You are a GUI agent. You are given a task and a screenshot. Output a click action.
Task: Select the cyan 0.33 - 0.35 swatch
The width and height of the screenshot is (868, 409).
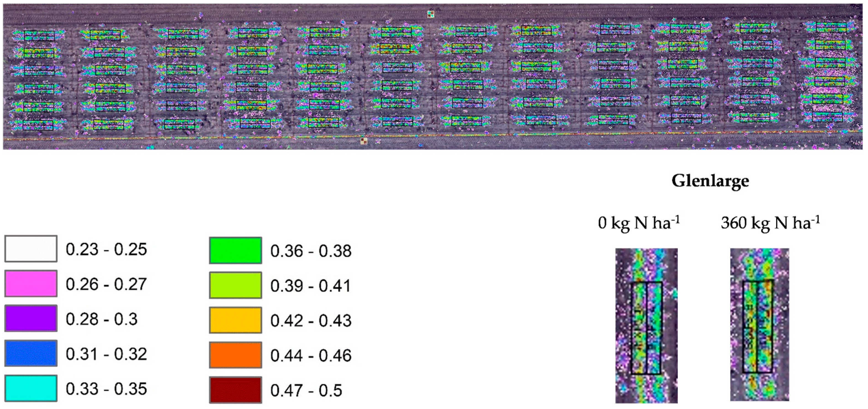(31, 388)
